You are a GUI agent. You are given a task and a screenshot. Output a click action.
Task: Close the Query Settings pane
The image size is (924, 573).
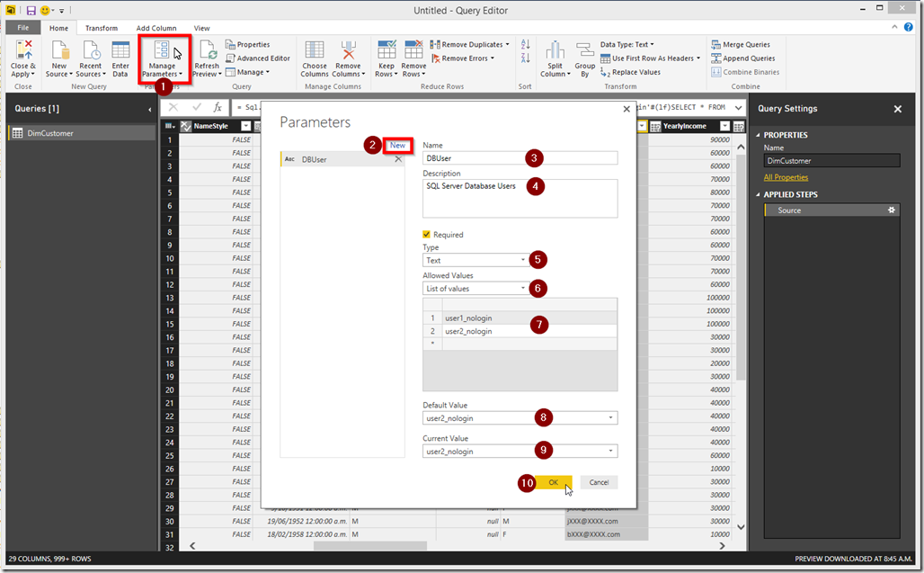[897, 109]
